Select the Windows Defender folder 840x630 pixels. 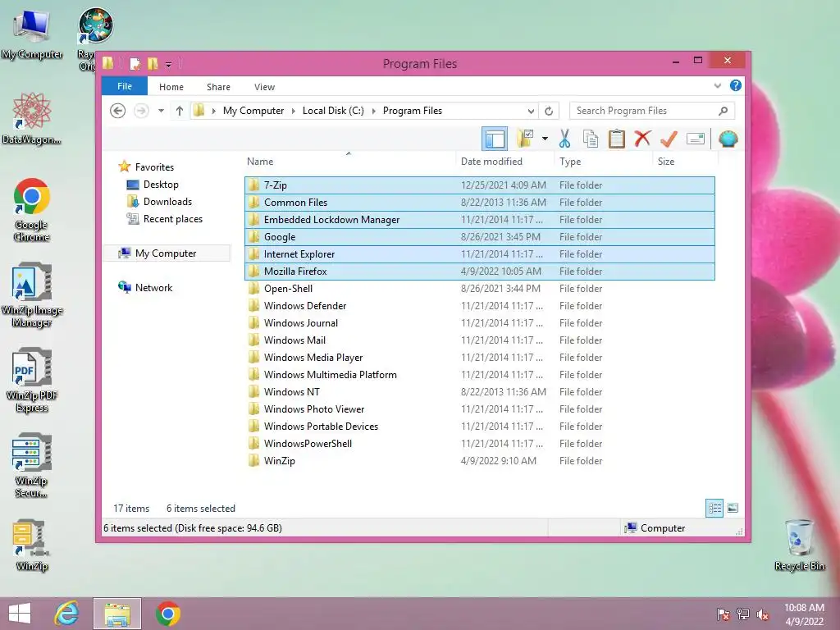pos(479,306)
